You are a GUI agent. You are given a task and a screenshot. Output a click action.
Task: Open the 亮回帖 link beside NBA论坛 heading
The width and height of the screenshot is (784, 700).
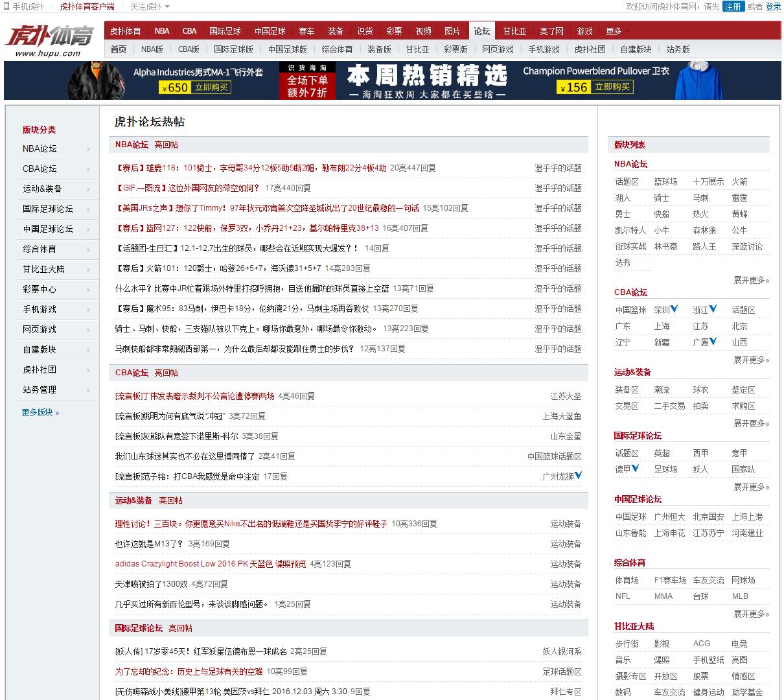click(166, 145)
